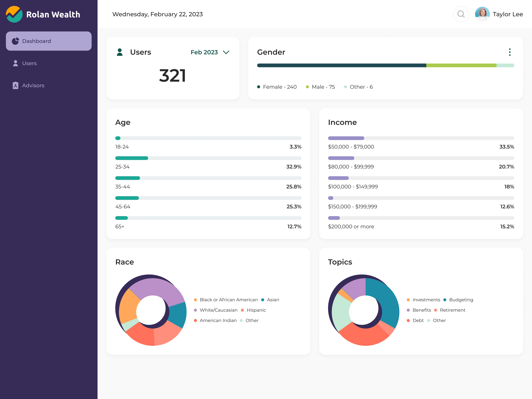Click the user icon in Users card
Viewport: 532px width, 399px height.
point(120,52)
